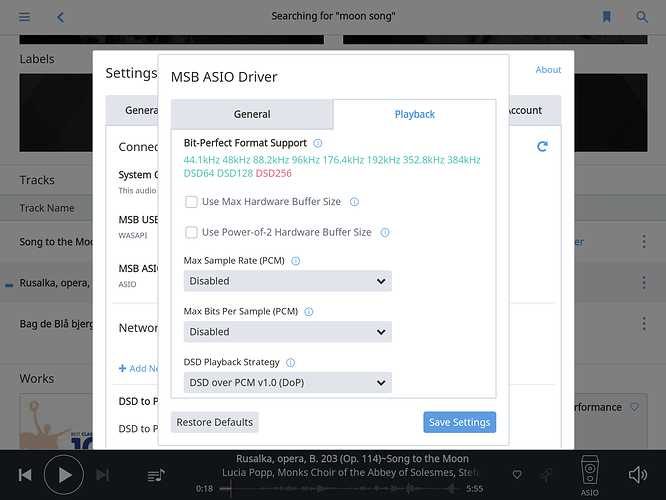Viewport: 666px width, 500px height.
Task: Open the volume speaker icon
Action: tap(638, 475)
